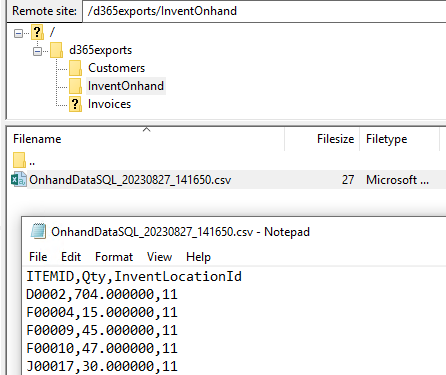Open the Customers folder in tree

116,68
